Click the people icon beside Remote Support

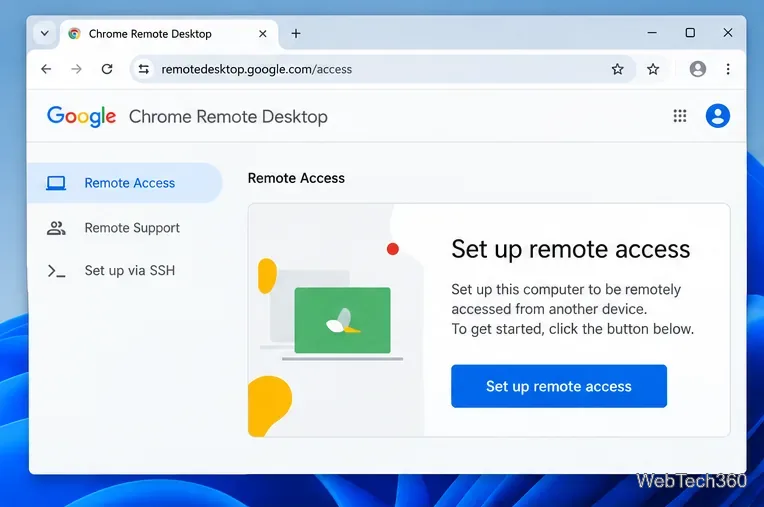tap(56, 228)
